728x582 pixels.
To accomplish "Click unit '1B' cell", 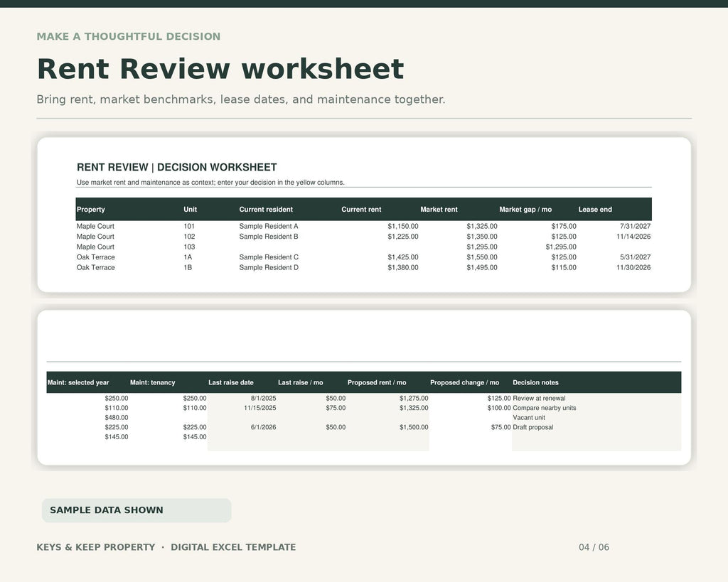I will coord(188,267).
